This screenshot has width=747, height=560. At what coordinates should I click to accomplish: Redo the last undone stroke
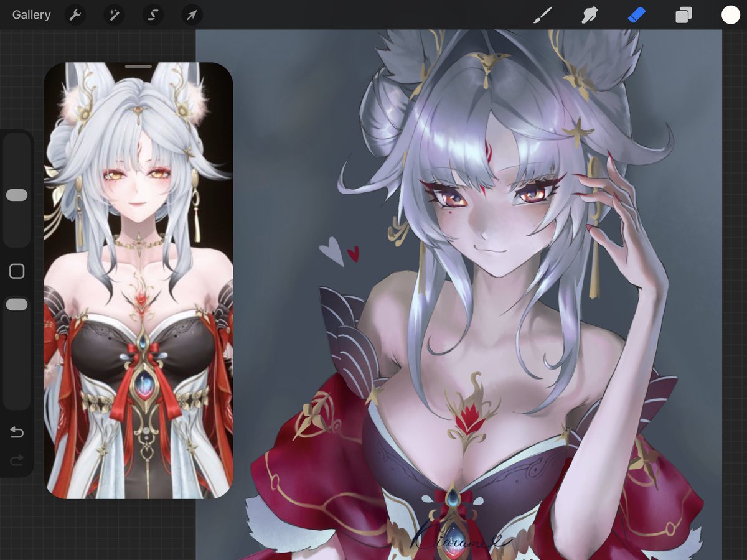[17, 460]
